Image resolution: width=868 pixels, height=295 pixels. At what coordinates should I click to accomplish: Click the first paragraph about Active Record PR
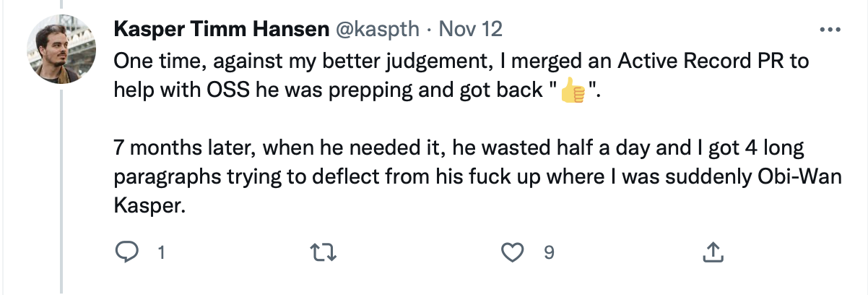(x=462, y=61)
